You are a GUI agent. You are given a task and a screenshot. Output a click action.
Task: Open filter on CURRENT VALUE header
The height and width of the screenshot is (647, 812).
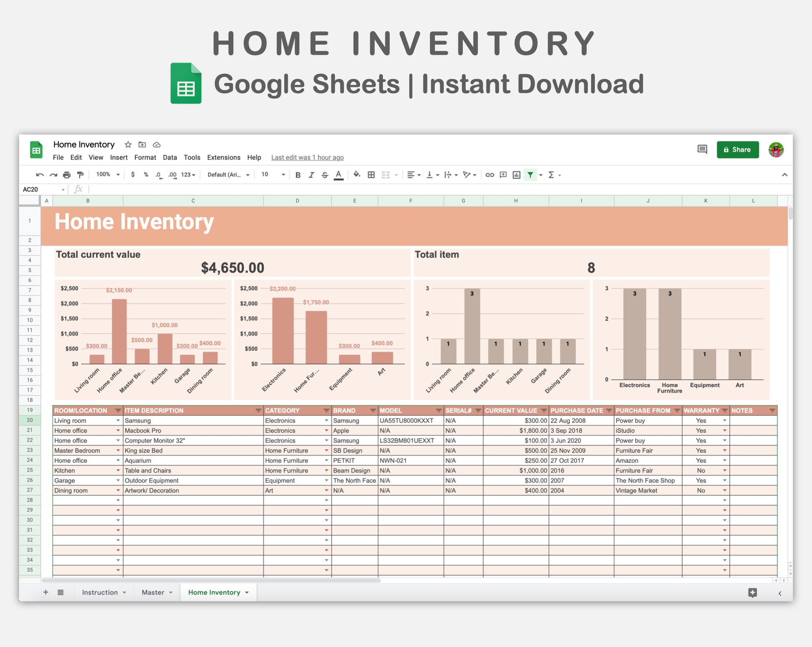click(543, 411)
